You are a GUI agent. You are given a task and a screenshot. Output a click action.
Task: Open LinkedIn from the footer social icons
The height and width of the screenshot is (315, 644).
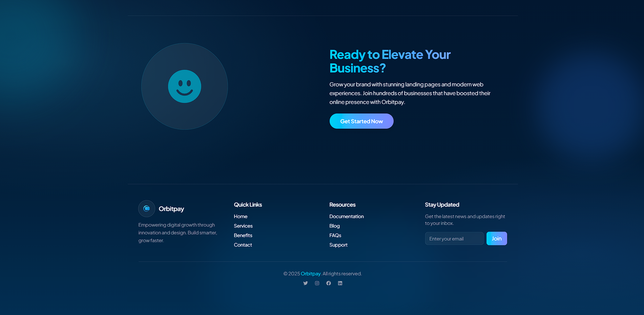pos(340,283)
